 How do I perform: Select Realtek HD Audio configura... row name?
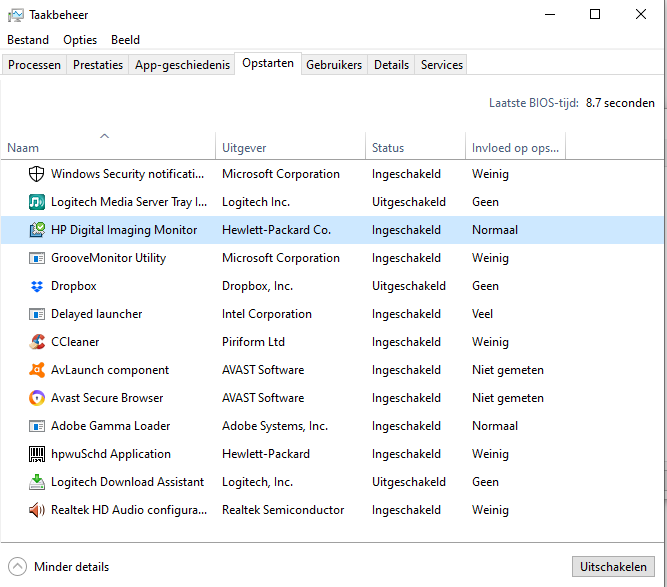pyautogui.click(x=129, y=510)
